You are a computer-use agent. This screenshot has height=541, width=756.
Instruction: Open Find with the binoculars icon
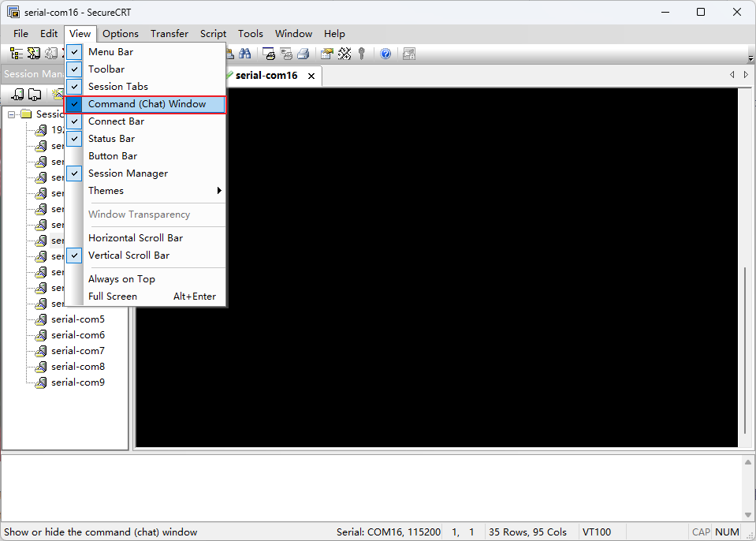[245, 54]
